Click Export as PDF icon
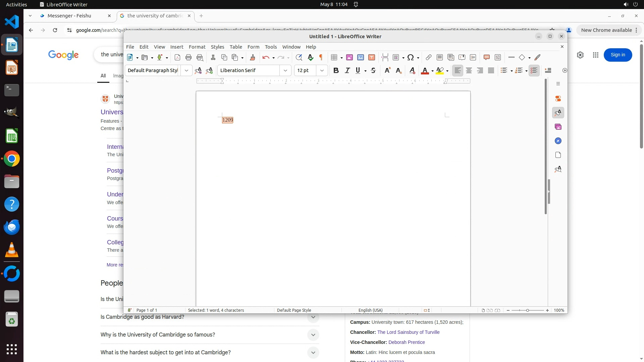Viewport: 644px width, 362px height. [x=177, y=58]
